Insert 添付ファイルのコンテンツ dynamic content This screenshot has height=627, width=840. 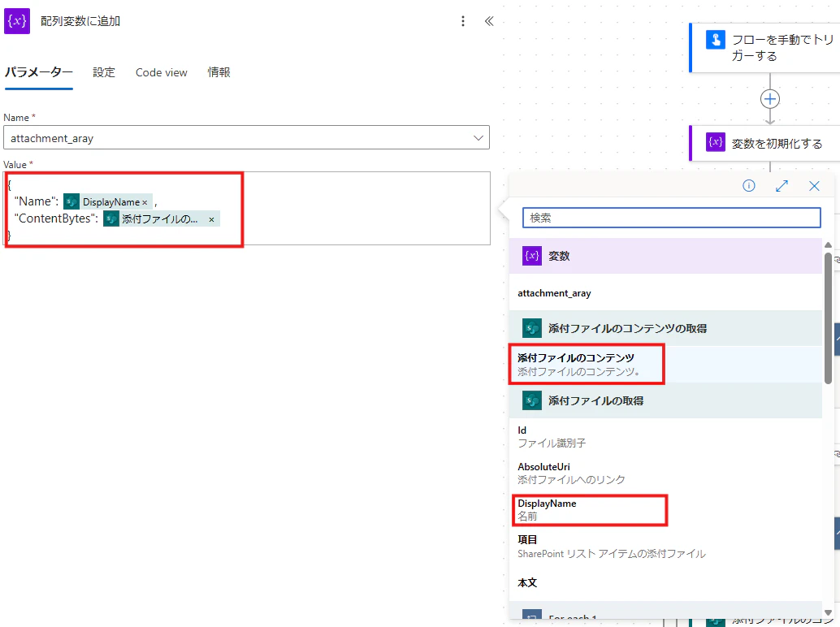pyautogui.click(x=665, y=364)
